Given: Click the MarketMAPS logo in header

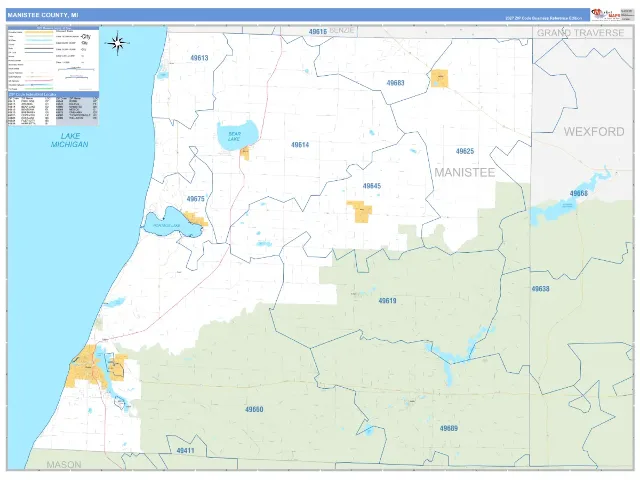Looking at the screenshot, I should (606, 14).
